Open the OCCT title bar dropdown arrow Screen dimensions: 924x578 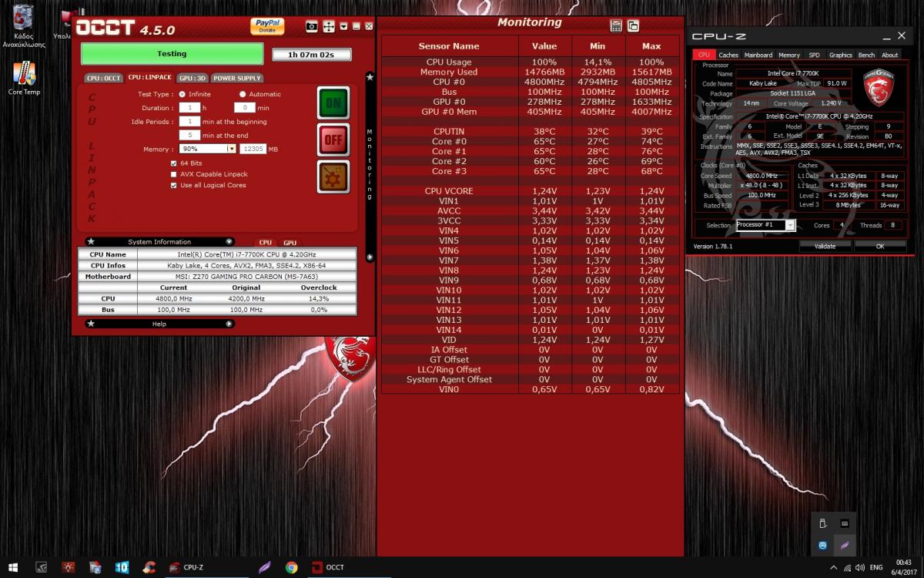pyautogui.click(x=343, y=26)
